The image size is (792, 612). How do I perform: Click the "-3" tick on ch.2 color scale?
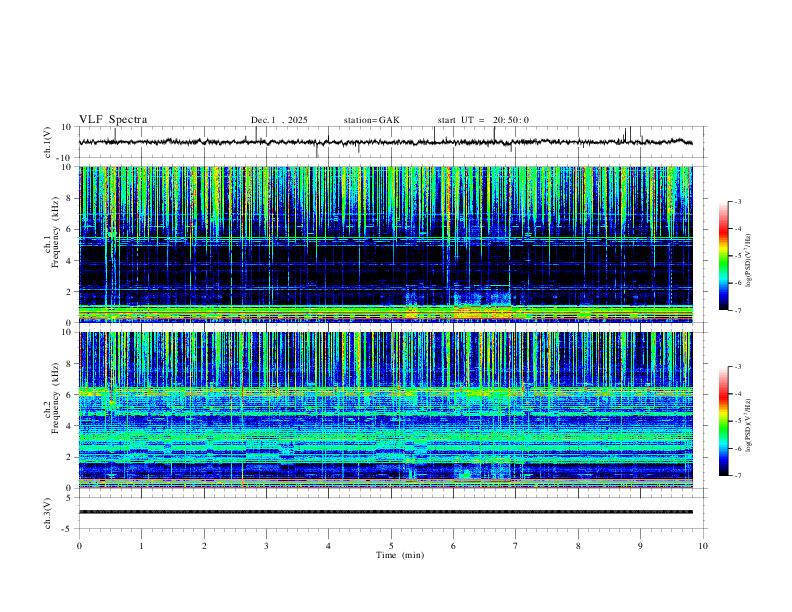pos(737,367)
